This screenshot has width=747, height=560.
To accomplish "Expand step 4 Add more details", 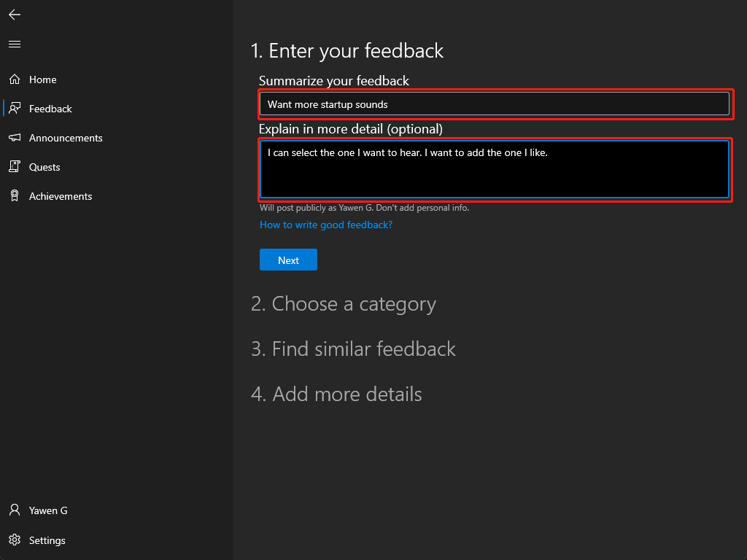I will tap(336, 394).
